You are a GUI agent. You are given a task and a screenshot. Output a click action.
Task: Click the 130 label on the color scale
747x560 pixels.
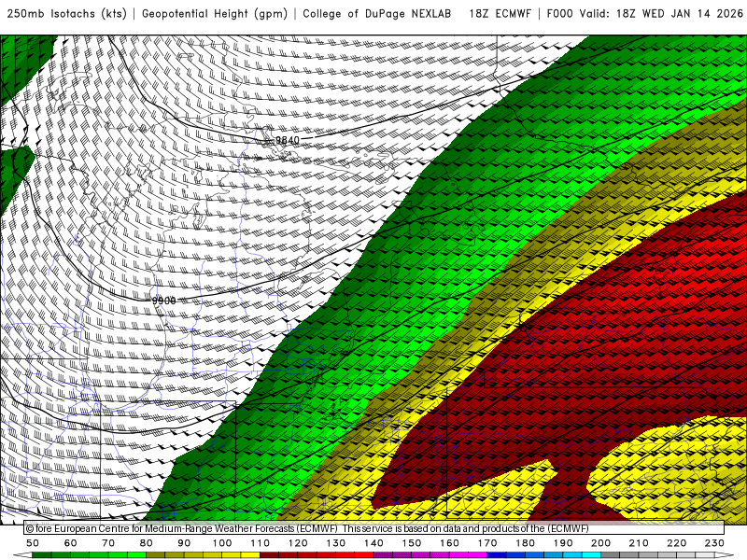click(336, 543)
